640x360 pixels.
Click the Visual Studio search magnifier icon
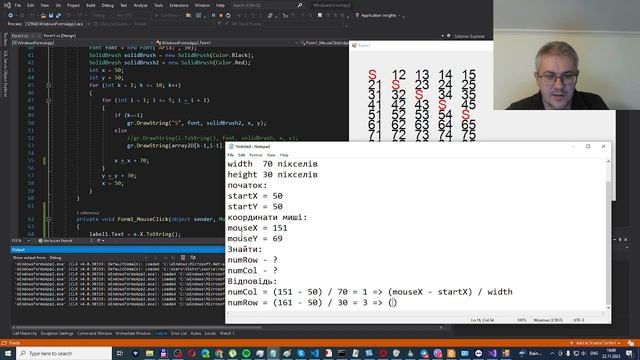coord(300,5)
